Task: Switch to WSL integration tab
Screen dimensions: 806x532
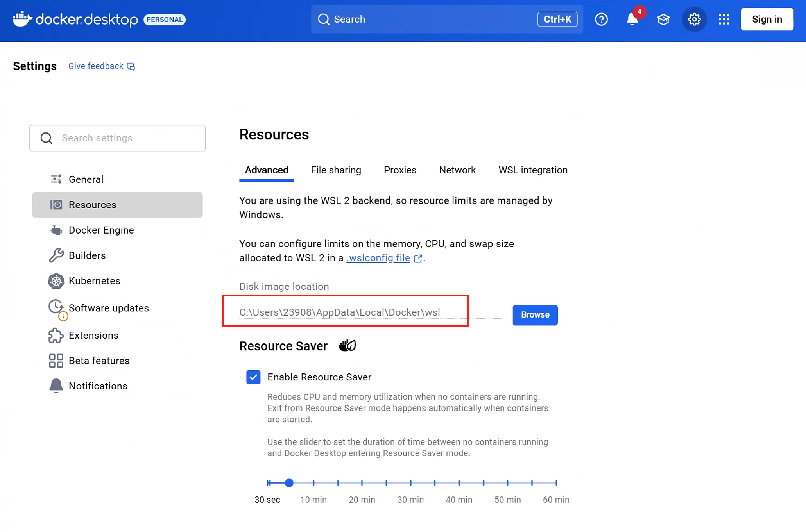Action: [x=533, y=170]
